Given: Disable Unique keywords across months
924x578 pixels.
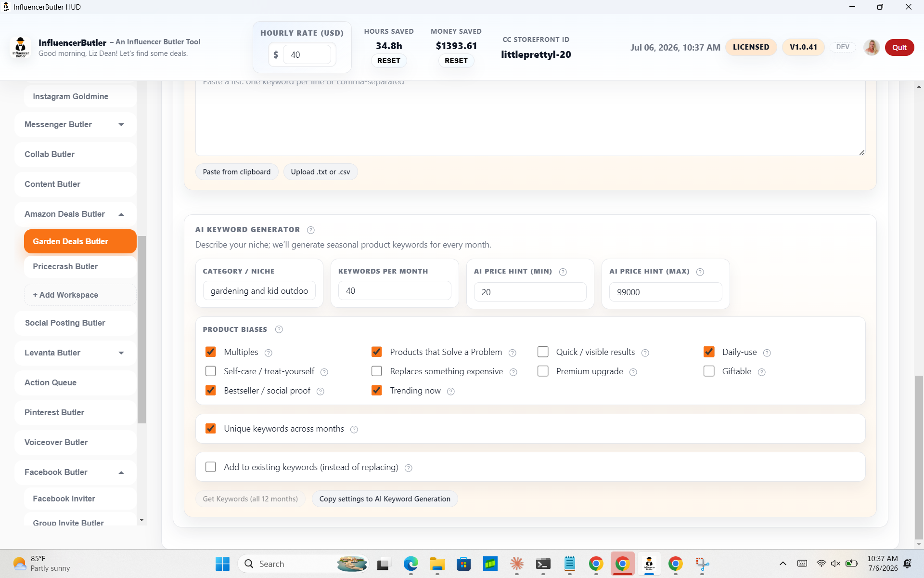Looking at the screenshot, I should pos(210,429).
